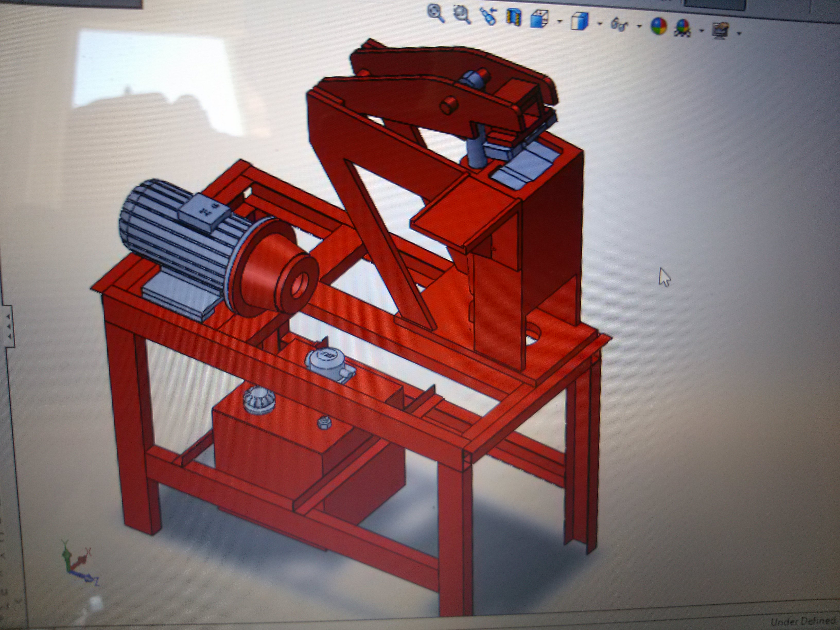This screenshot has width=840, height=630.
Task: Expand the Display Style dropdown arrow
Action: click(x=600, y=24)
